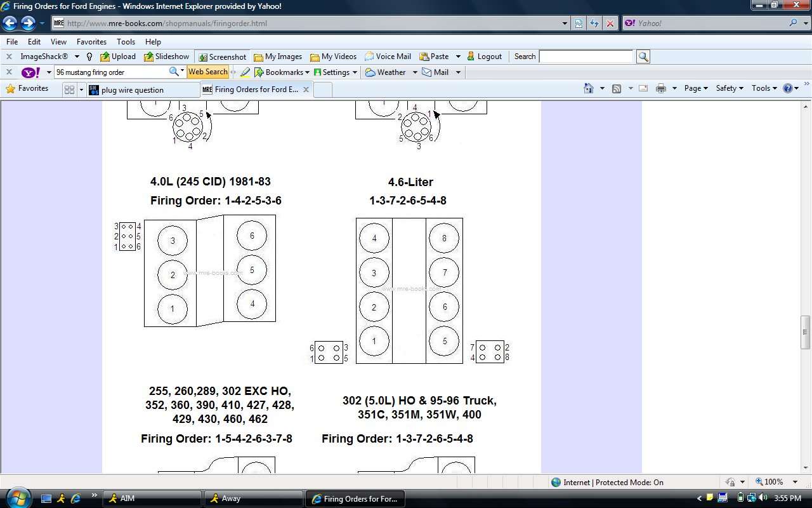812x508 pixels.
Task: Click the vertical page scrollbar thumb
Action: pos(806,331)
